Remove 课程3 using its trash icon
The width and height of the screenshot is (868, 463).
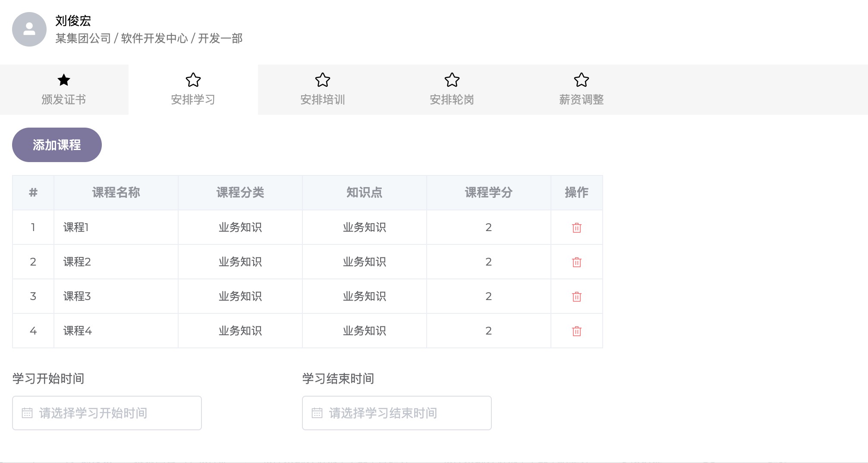pyautogui.click(x=576, y=297)
